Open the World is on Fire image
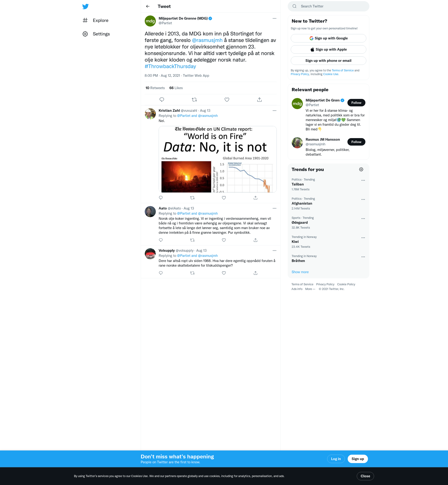448x485 pixels. (217, 159)
